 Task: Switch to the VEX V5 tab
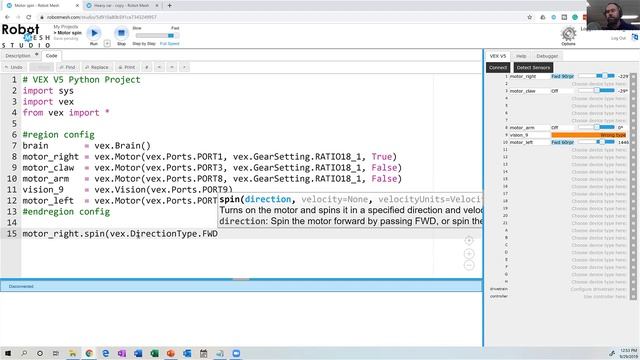pos(498,56)
